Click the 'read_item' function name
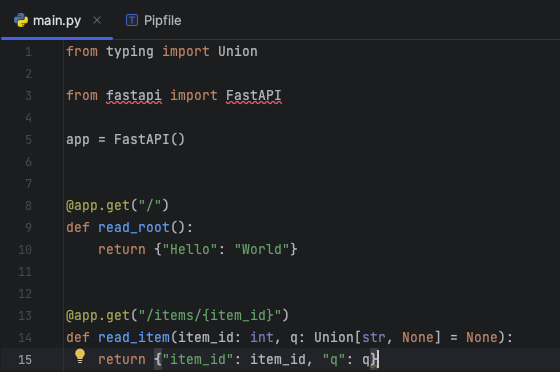 pos(134,338)
